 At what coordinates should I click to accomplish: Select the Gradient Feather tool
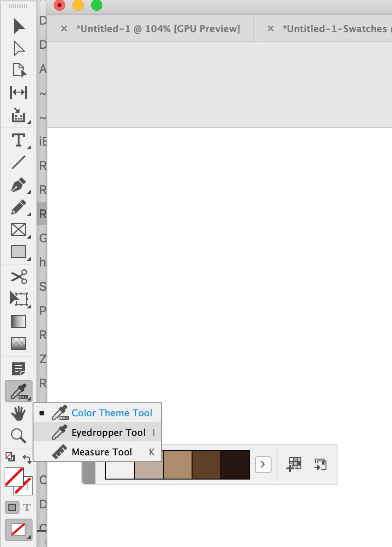click(x=19, y=344)
